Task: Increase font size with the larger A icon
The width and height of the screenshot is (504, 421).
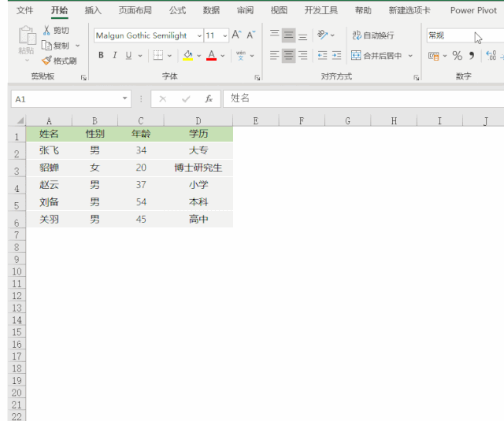Action: tap(236, 35)
